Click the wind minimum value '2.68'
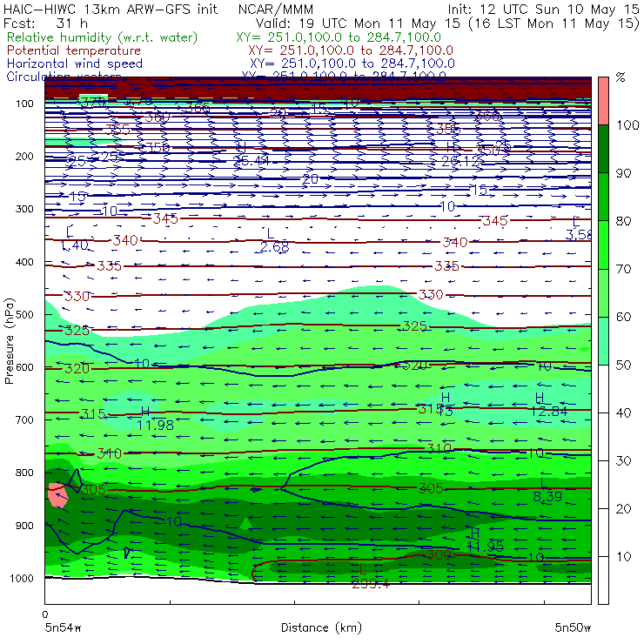 274,247
